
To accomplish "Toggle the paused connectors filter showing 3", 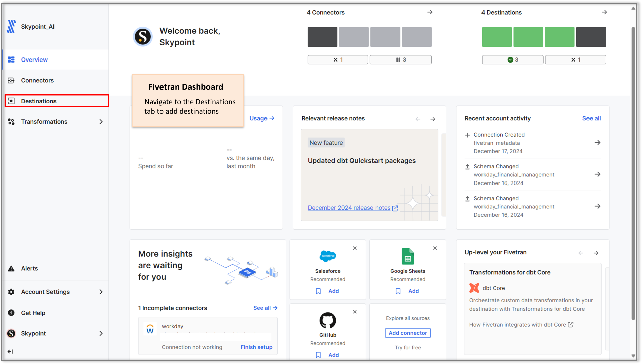I will (401, 60).
